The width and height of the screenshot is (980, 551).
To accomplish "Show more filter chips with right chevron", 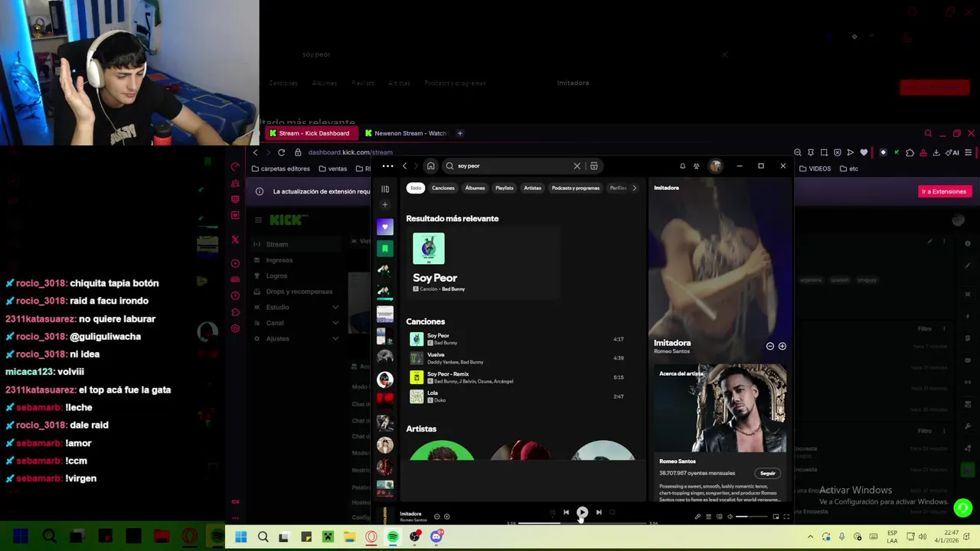I will 634,188.
